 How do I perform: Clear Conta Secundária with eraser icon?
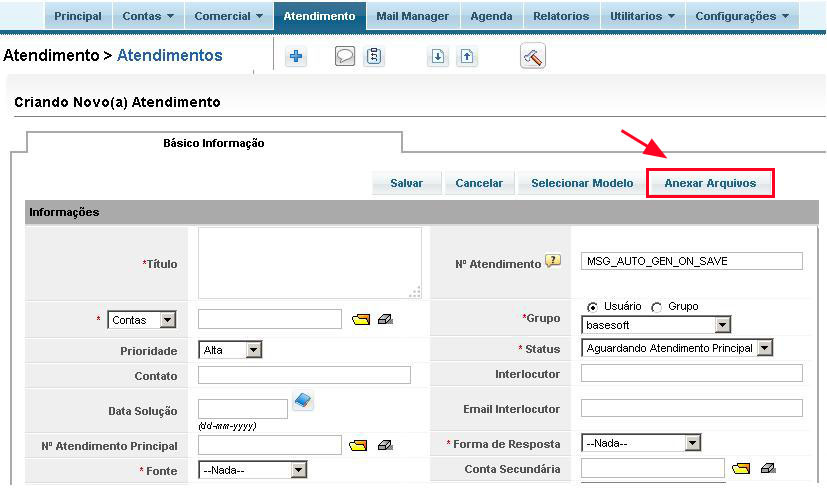[768, 468]
